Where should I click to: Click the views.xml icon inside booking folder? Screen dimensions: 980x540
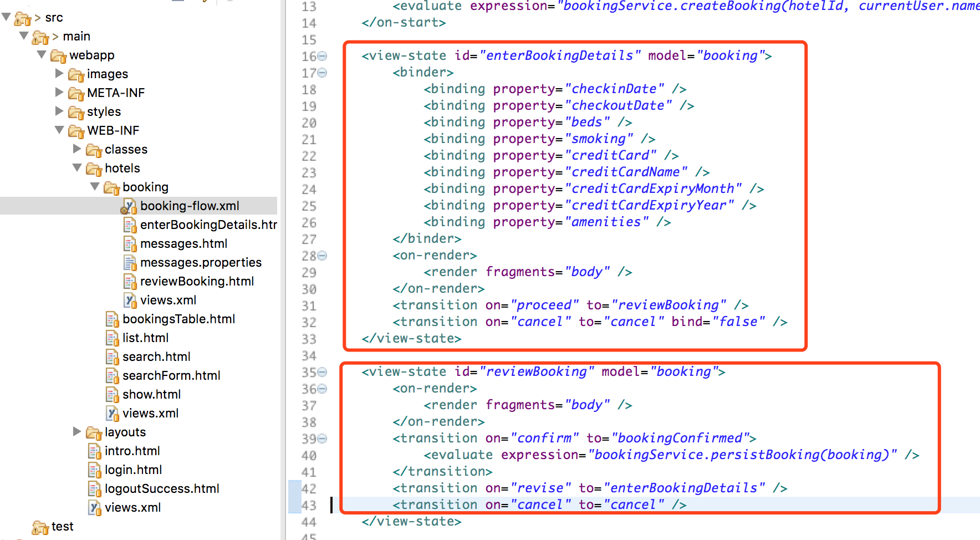coord(131,300)
